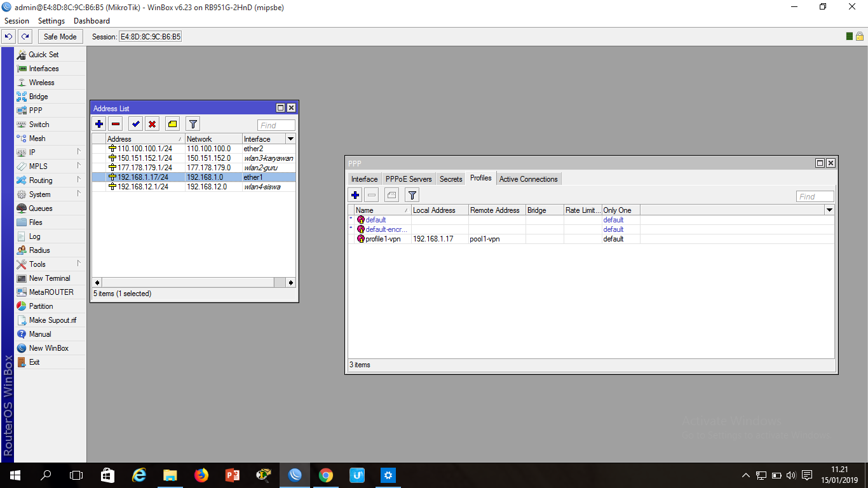Switch to PPPoE Servers tab
The width and height of the screenshot is (868, 488).
click(409, 179)
